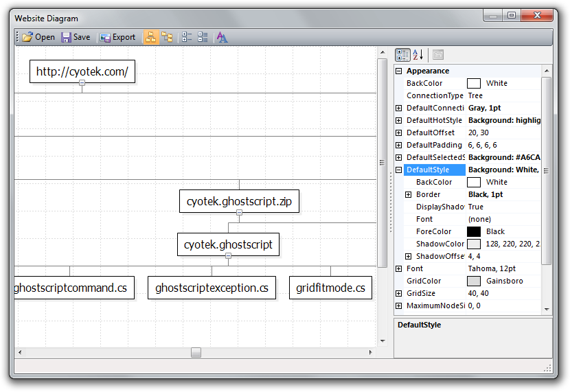Expand the DefaultPadding property

[x=399, y=145]
